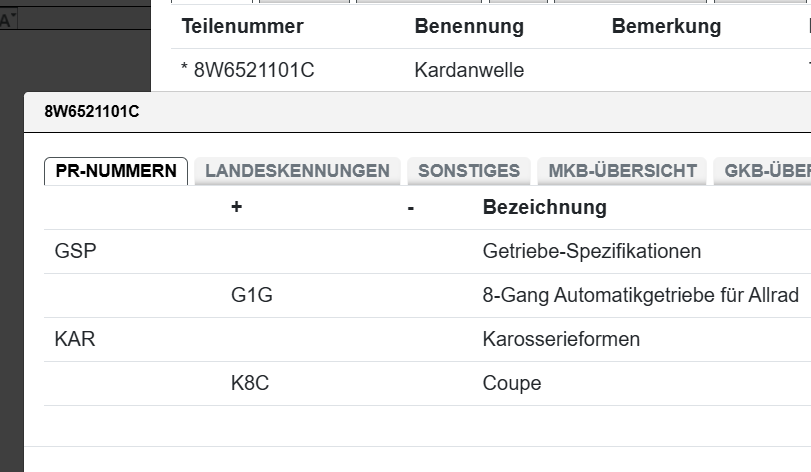Screen dimensions: 811x472
Task: Select the KAR group row
Action: (x=75, y=339)
